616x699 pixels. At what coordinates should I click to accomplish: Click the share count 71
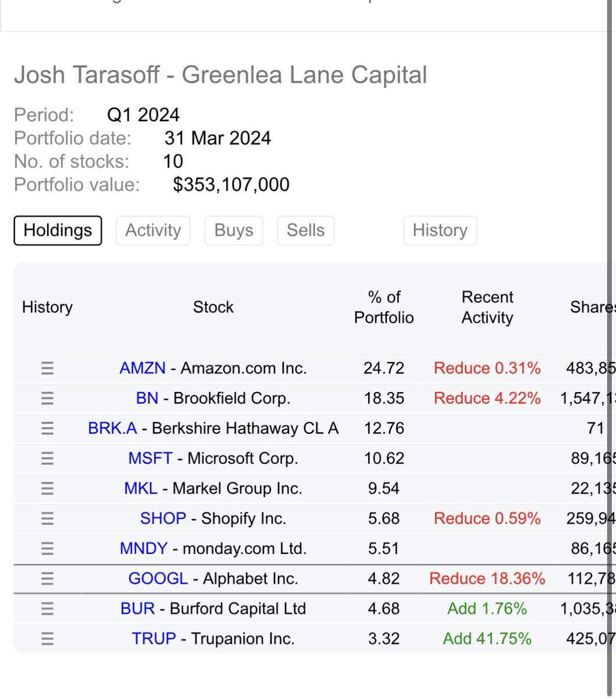click(596, 428)
